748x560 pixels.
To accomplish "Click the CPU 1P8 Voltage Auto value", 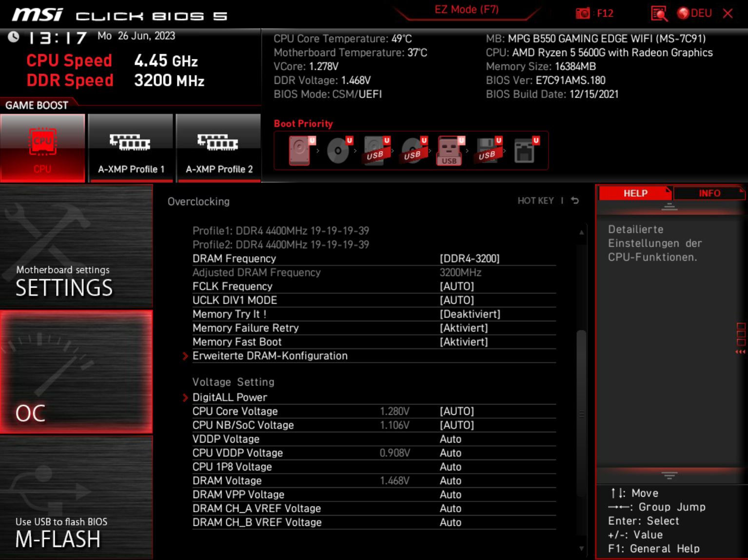I will [x=451, y=467].
